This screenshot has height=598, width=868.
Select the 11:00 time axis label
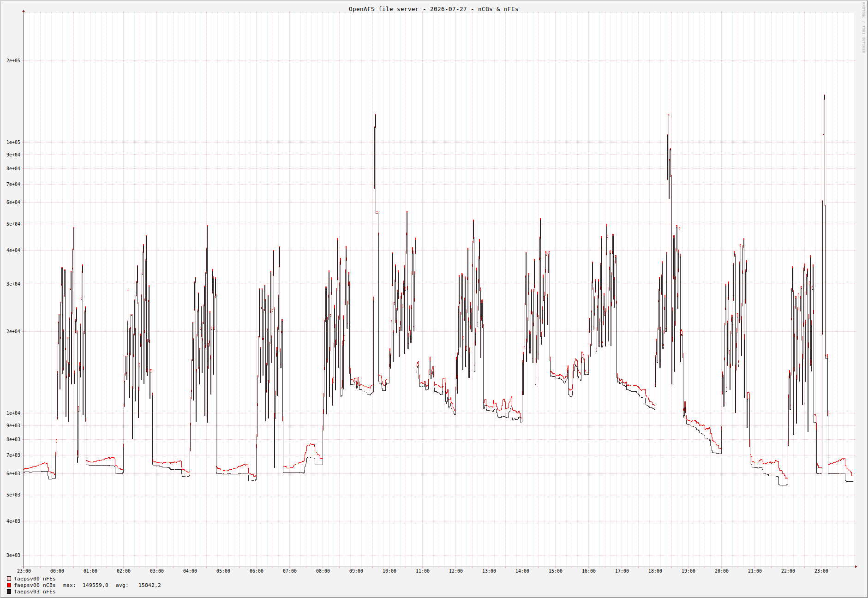pos(423,571)
